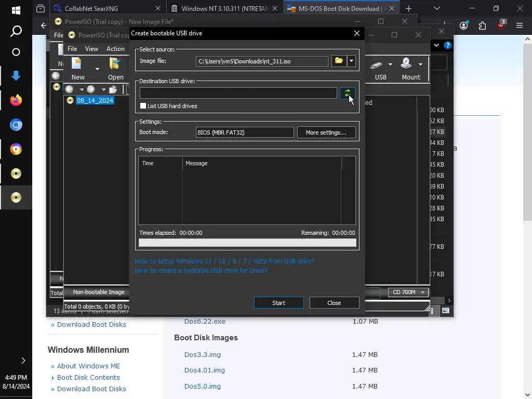
Task: Expand the back navigation history arrow
Action: 82,89
